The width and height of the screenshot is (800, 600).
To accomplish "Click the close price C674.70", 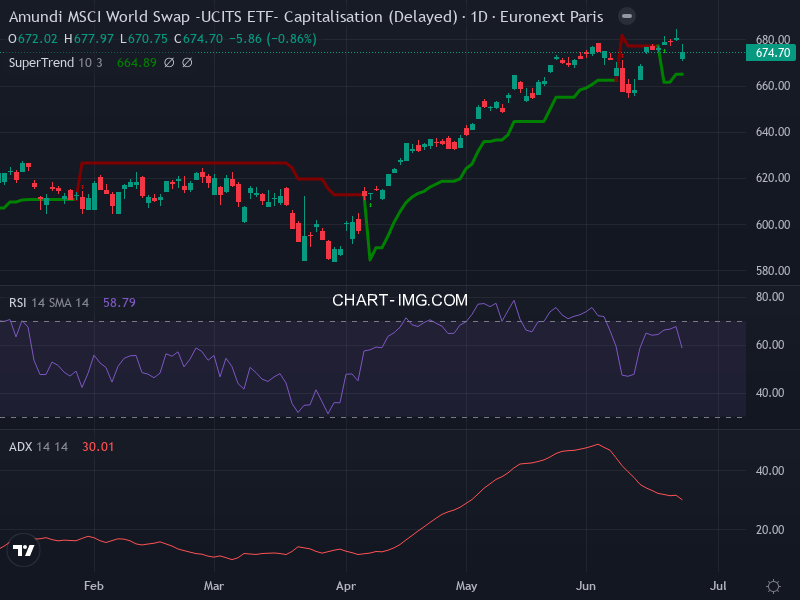I will coord(198,39).
